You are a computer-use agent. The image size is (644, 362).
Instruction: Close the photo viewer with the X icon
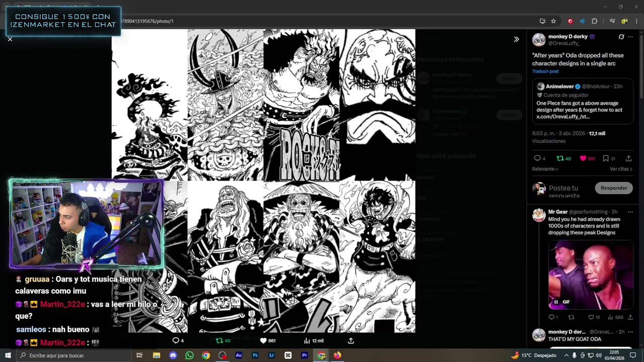click(10, 39)
